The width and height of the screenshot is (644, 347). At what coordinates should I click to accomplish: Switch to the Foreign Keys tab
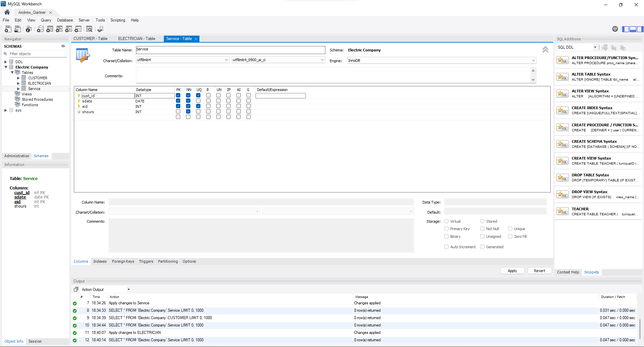point(123,261)
